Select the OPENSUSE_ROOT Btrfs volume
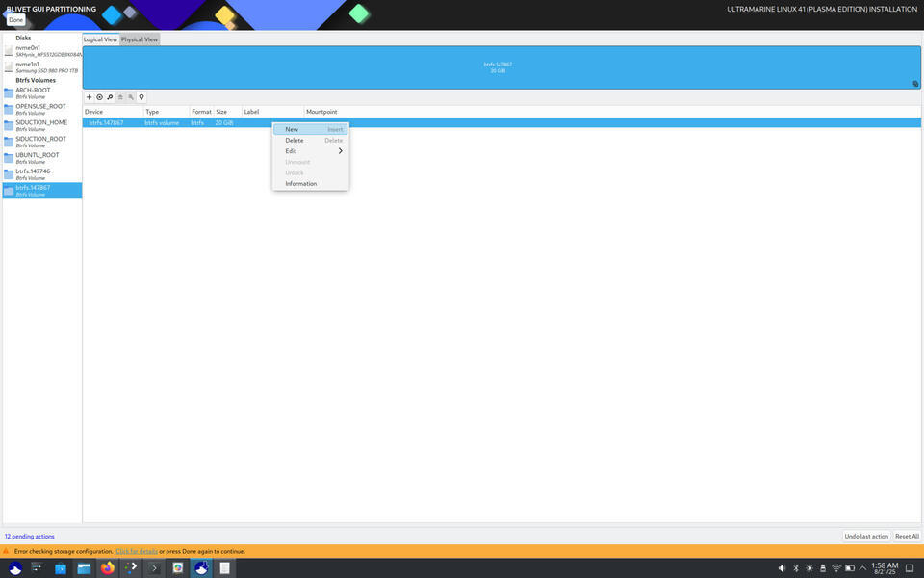The height and width of the screenshot is (578, 924). (42, 109)
